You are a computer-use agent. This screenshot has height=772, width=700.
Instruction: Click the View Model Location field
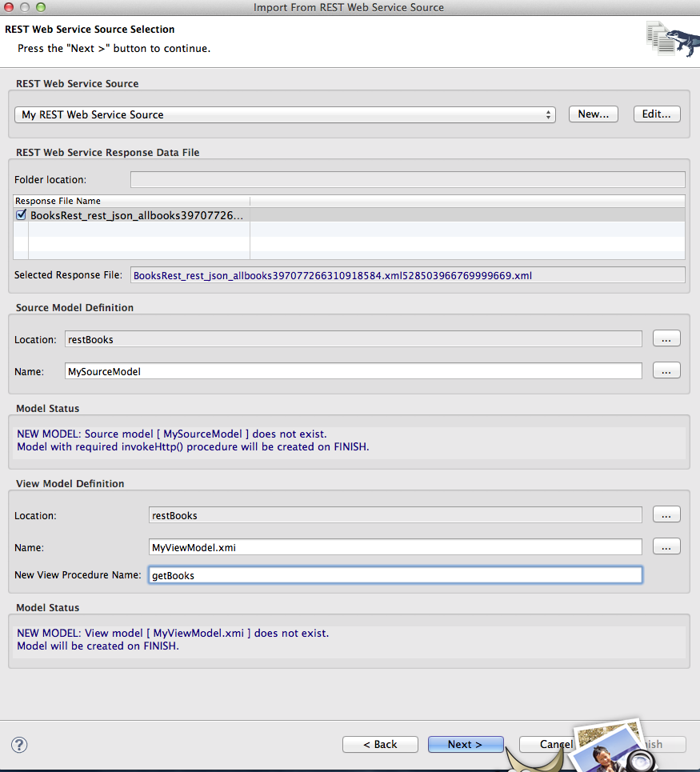point(395,515)
